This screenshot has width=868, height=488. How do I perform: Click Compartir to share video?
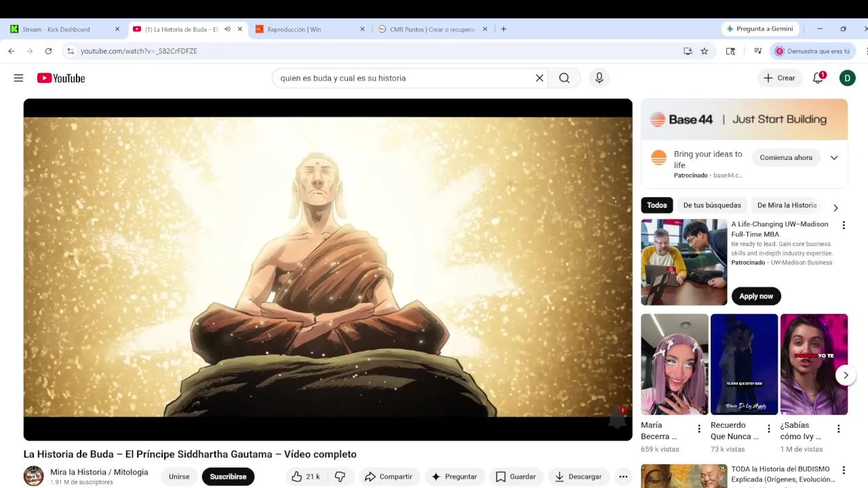point(389,476)
